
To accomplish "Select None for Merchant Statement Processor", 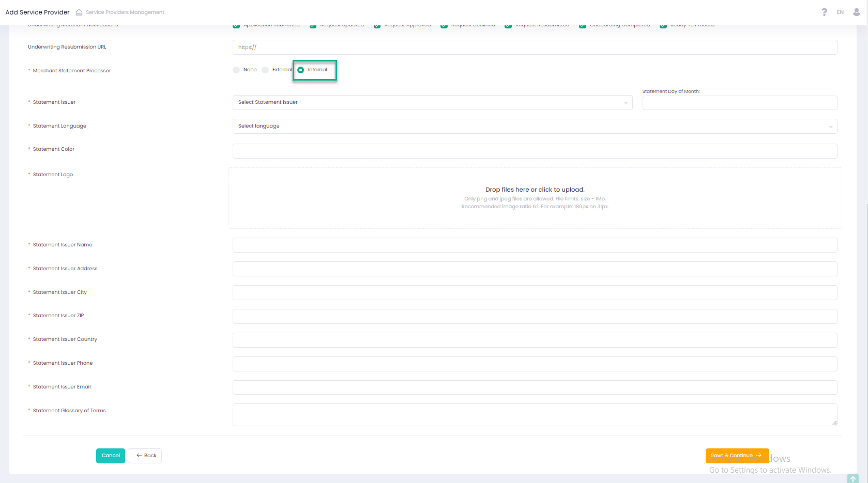I will [237, 70].
